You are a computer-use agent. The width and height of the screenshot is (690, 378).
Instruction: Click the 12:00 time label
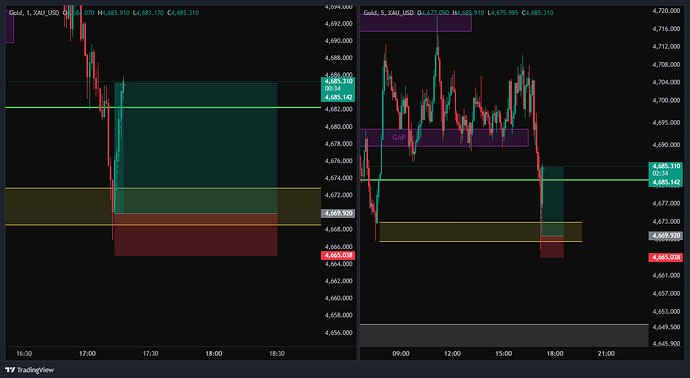pos(452,353)
